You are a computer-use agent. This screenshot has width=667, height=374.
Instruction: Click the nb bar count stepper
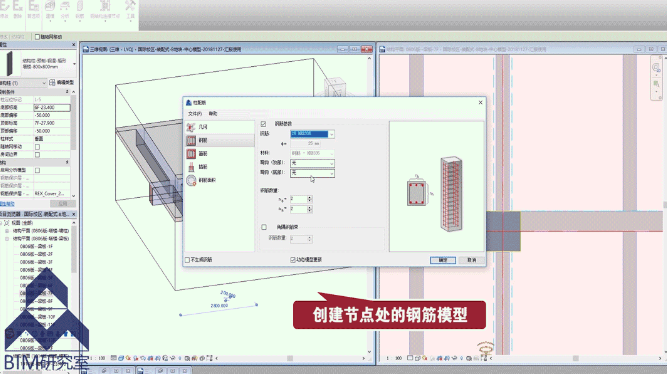310,199
